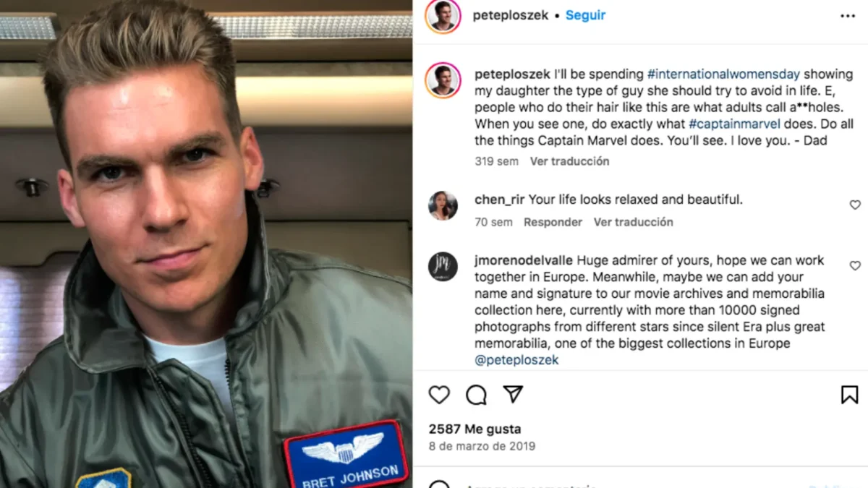This screenshot has width=868, height=488.
Task: Translate chen_rir's comment
Action: click(633, 222)
